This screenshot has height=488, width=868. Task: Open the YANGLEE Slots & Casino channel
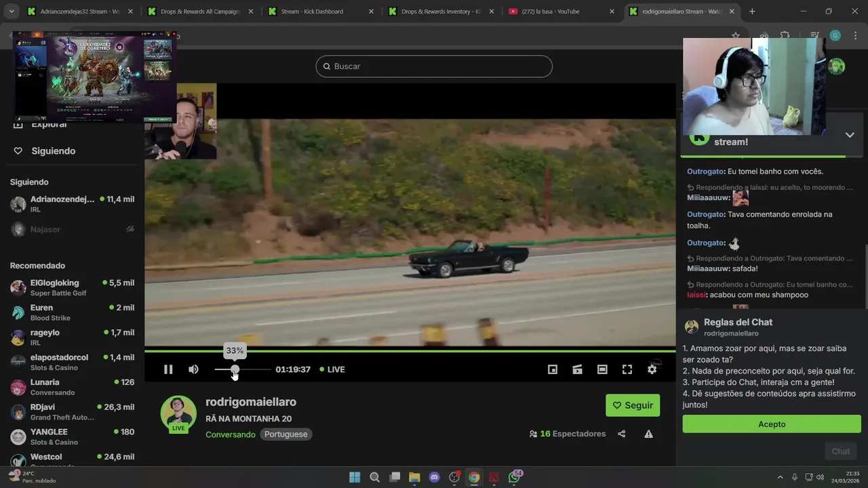pos(72,436)
